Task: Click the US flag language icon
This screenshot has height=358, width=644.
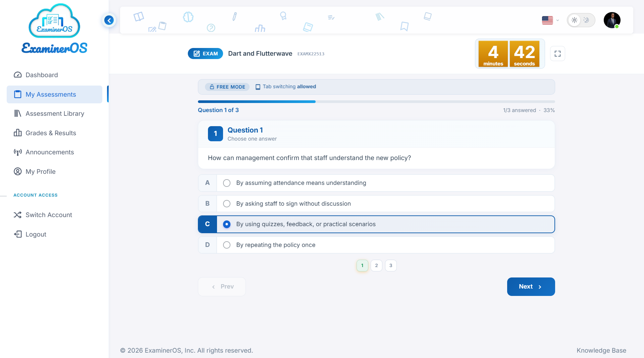Action: [547, 20]
